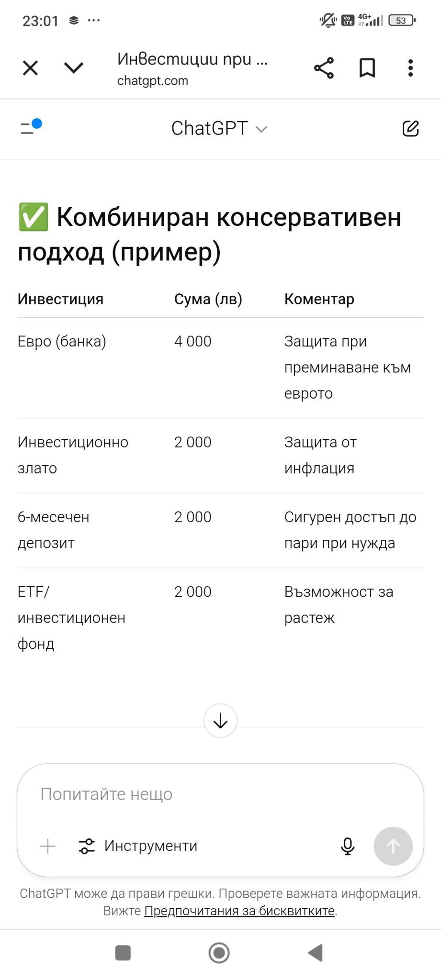Open the ChatGPT sidebar menu
The image size is (441, 980).
coord(31,127)
